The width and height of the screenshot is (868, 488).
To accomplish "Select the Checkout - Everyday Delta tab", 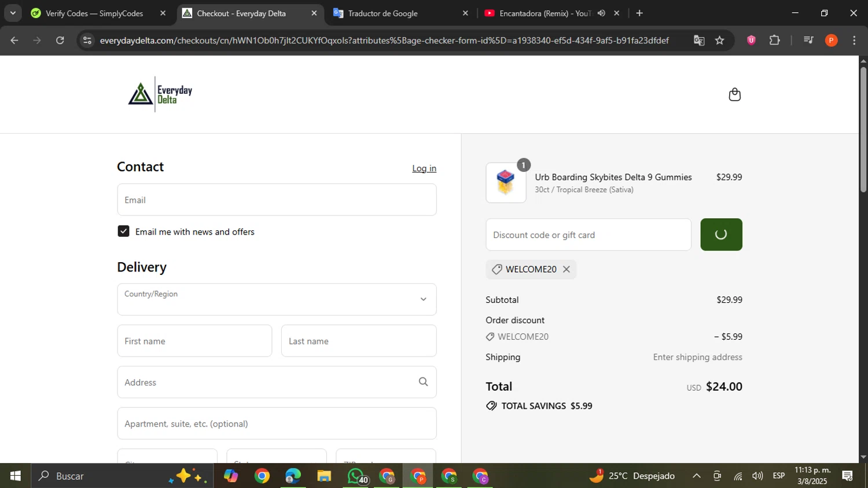I will coord(241,13).
